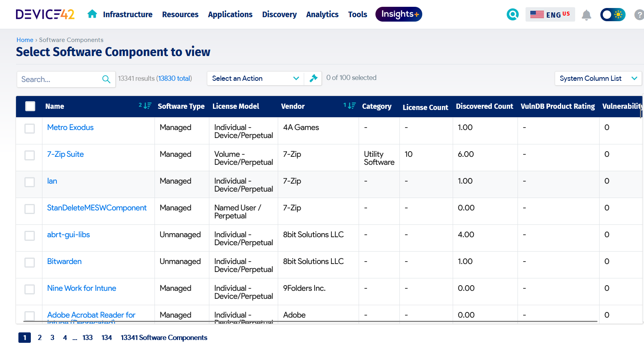The height and width of the screenshot is (348, 644).
Task: Go to page 2
Action: pos(40,338)
